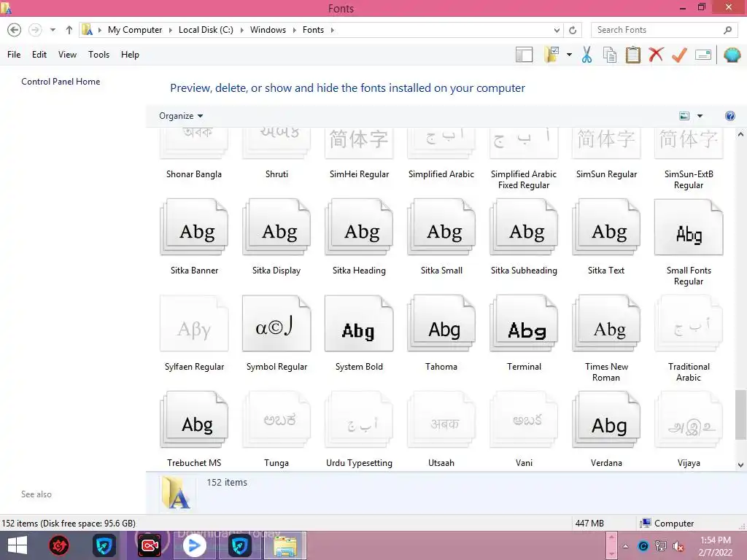The height and width of the screenshot is (560, 747).
Task: Click the Refresh button in address bar
Action: pyautogui.click(x=573, y=30)
